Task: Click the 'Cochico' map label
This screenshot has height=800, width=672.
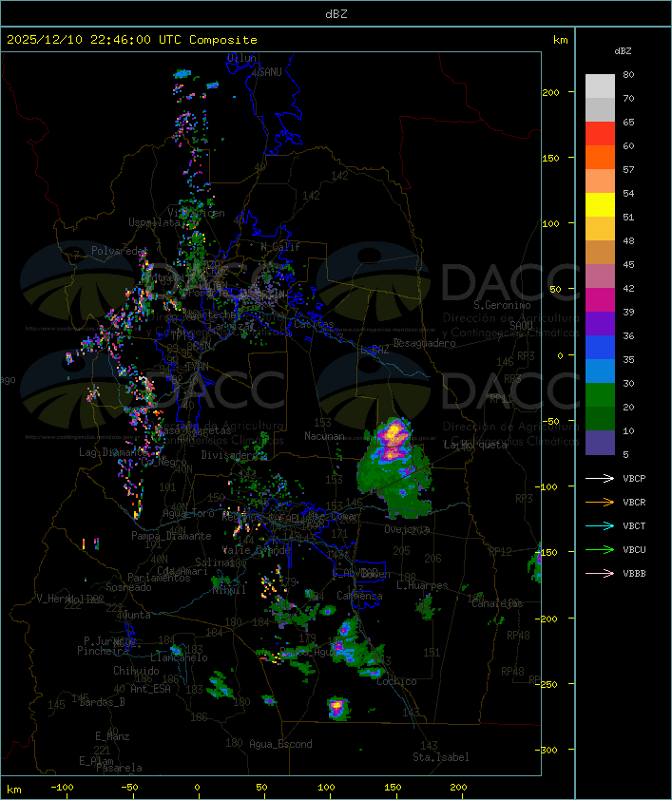Action: click(x=396, y=681)
